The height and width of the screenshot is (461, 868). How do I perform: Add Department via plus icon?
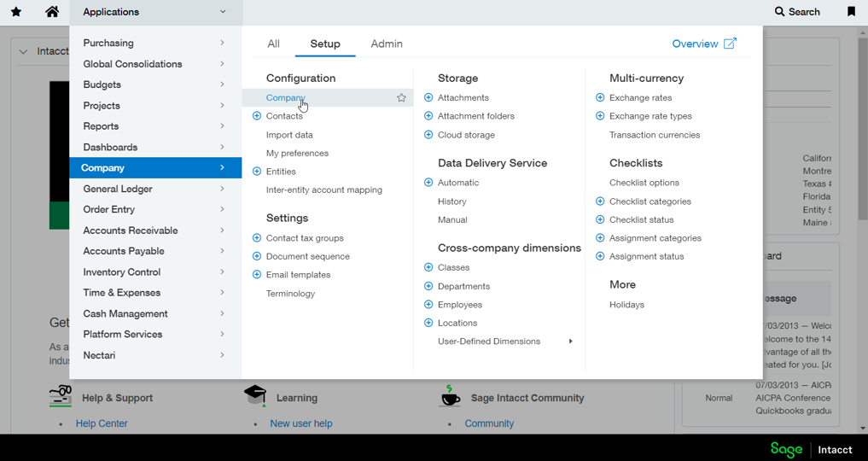point(428,286)
